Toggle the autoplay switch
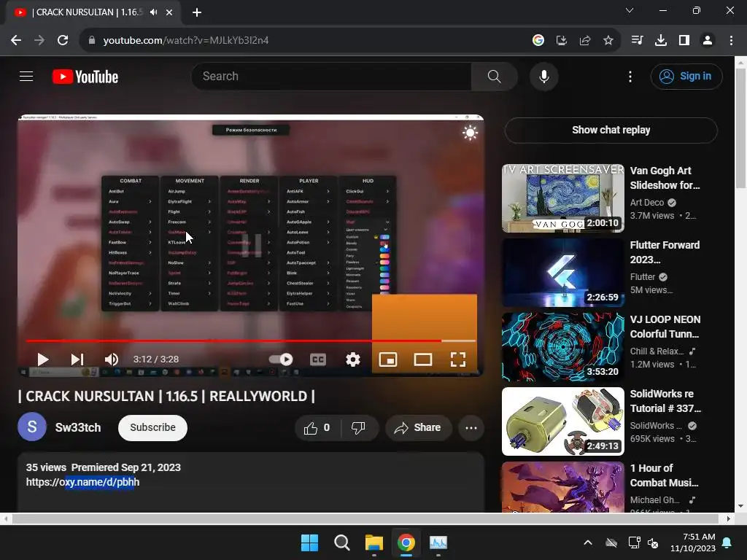 [x=281, y=359]
